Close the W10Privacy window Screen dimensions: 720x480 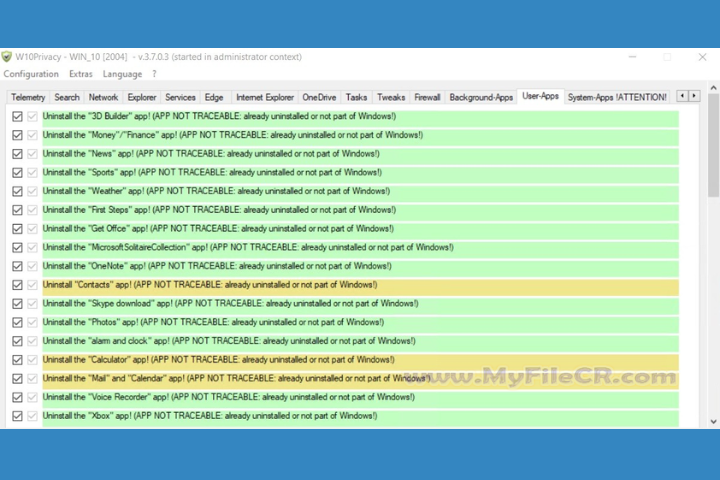[702, 57]
